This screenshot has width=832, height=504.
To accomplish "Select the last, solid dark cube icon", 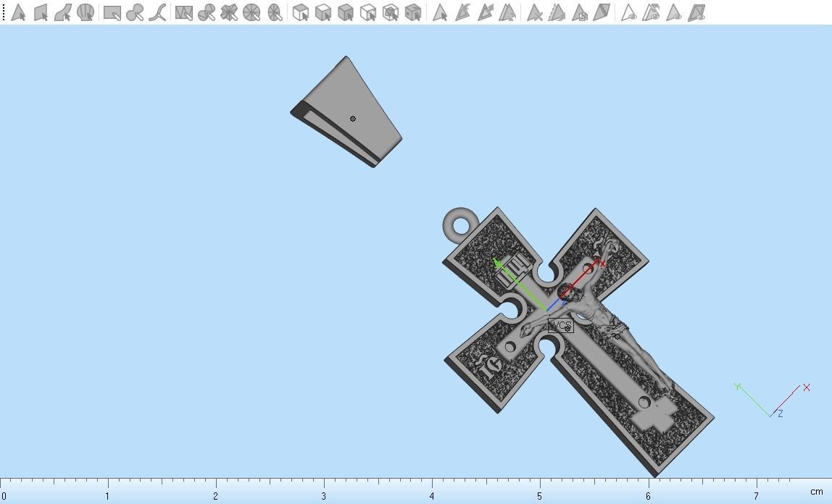I will point(413,12).
